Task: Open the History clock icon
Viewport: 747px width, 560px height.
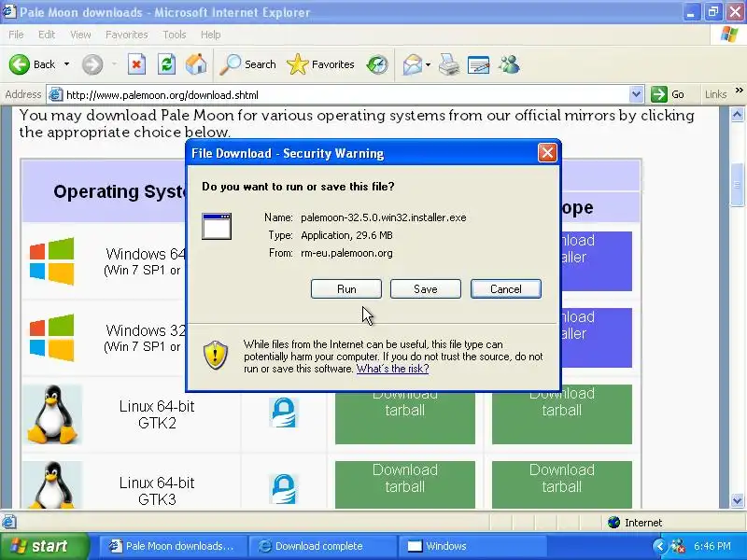Action: pyautogui.click(x=377, y=64)
